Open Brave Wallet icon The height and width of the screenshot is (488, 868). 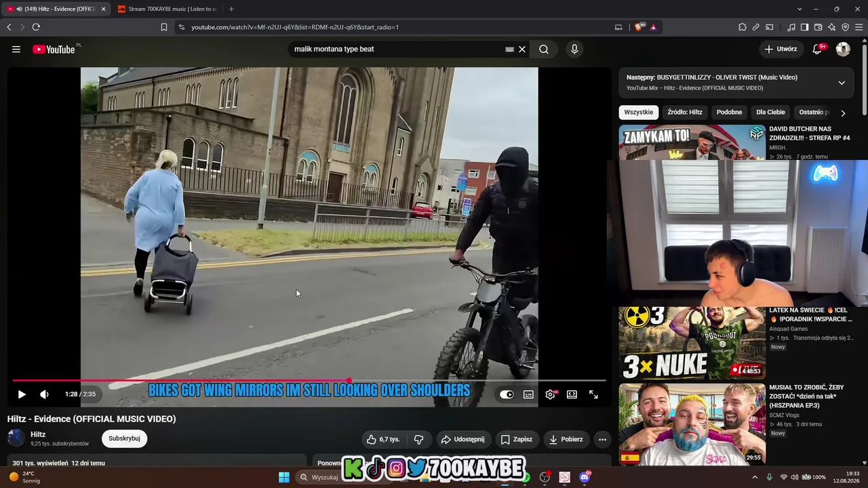(x=818, y=27)
